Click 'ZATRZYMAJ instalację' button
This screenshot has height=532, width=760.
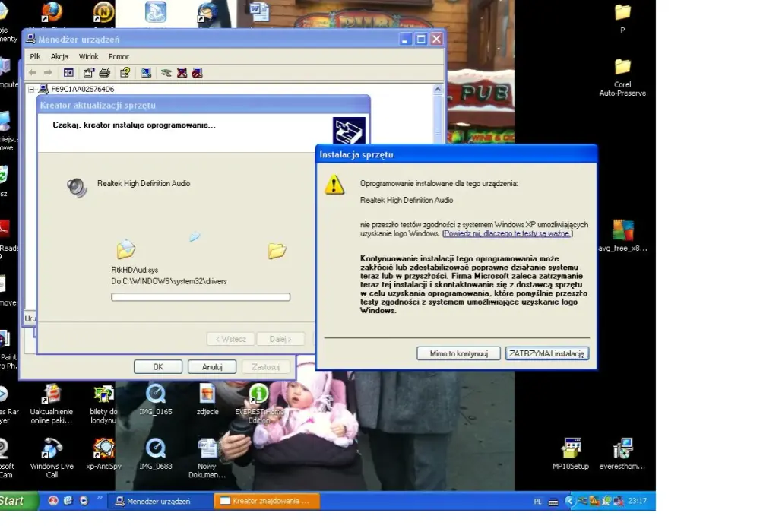(x=546, y=353)
